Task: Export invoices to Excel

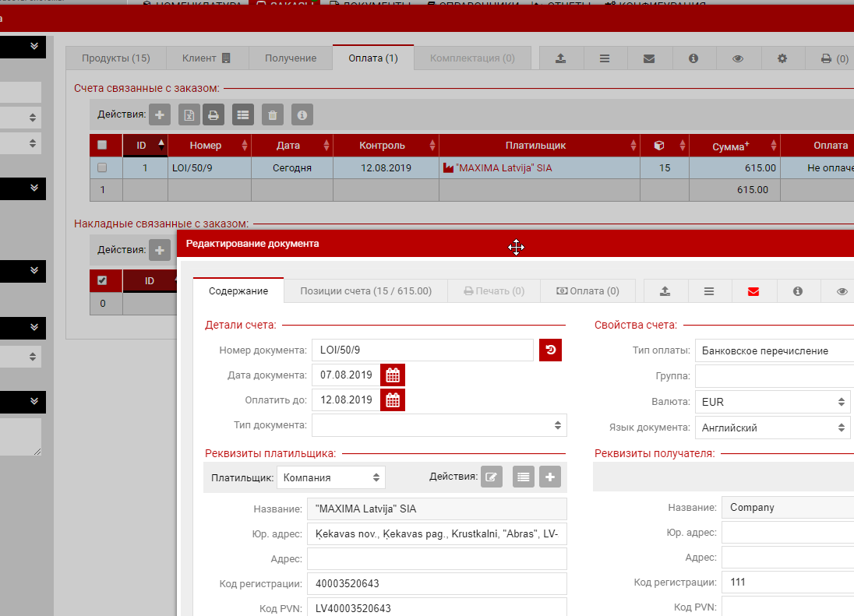Action: tap(189, 115)
